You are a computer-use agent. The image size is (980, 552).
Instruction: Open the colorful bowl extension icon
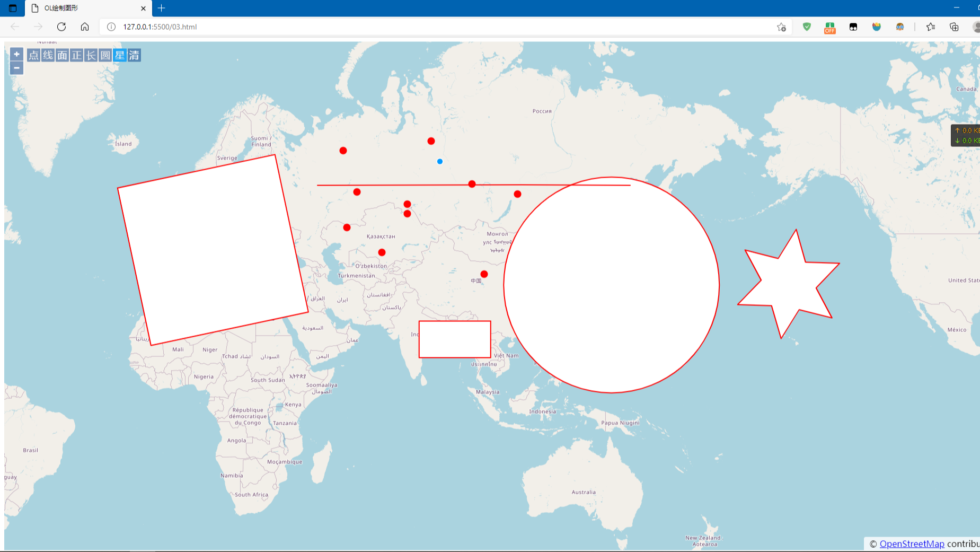pyautogui.click(x=877, y=27)
